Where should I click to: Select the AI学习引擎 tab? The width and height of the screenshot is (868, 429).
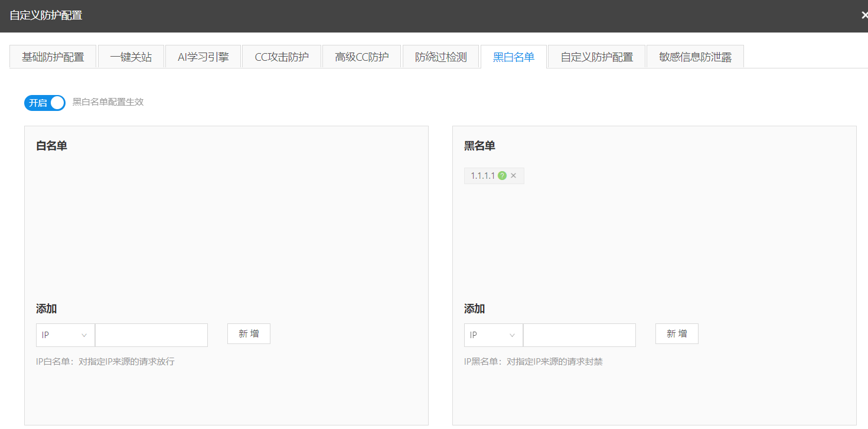coord(203,57)
